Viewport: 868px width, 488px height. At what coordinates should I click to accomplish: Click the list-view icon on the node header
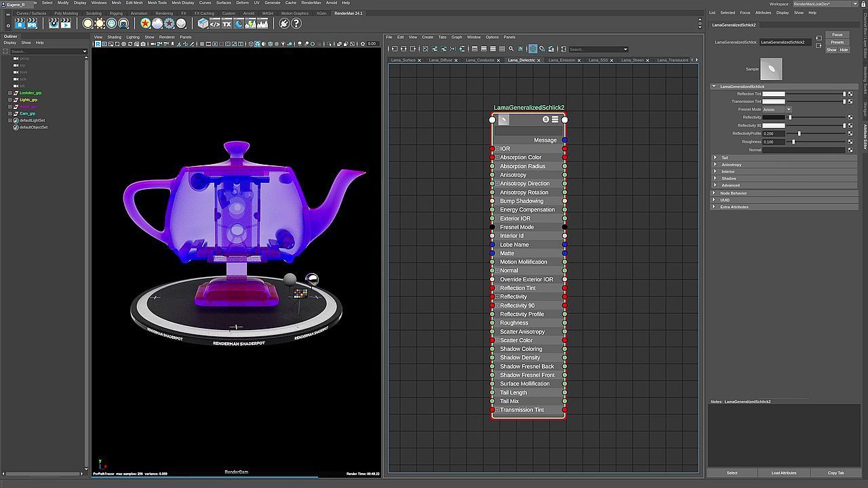[555, 119]
